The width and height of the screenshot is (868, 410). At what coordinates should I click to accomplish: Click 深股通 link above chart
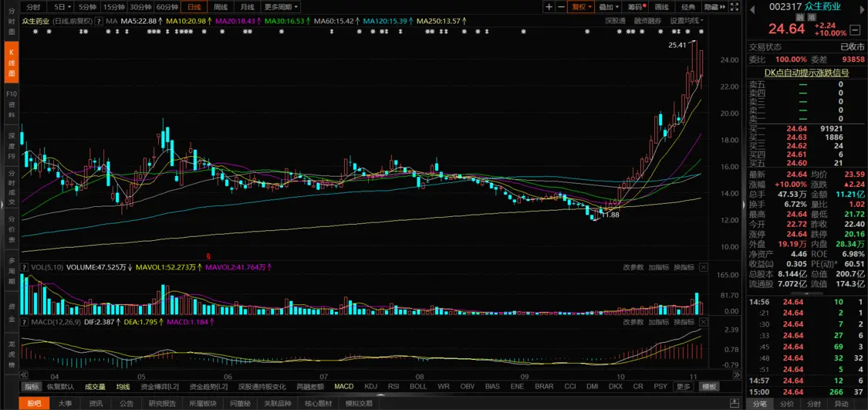(x=616, y=21)
